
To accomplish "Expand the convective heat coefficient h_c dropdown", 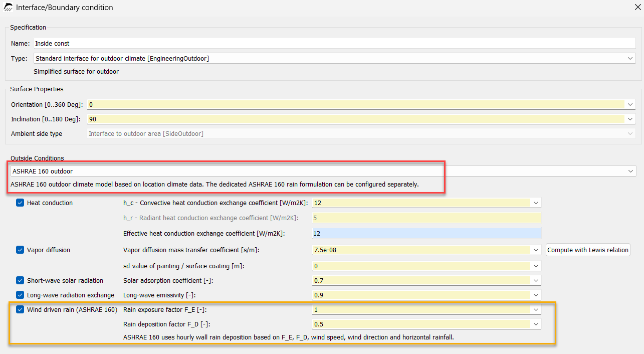I will (536, 203).
